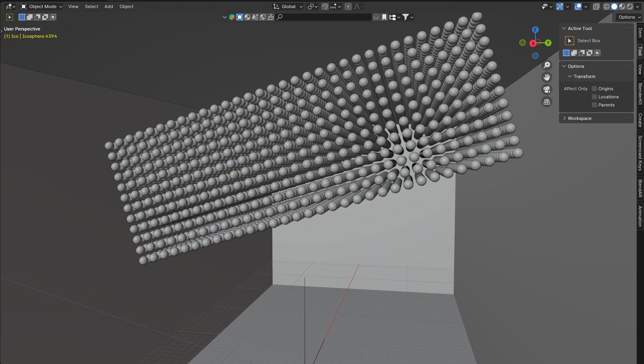Toggle proportional editing
The width and height of the screenshot is (644, 364).
[348, 7]
